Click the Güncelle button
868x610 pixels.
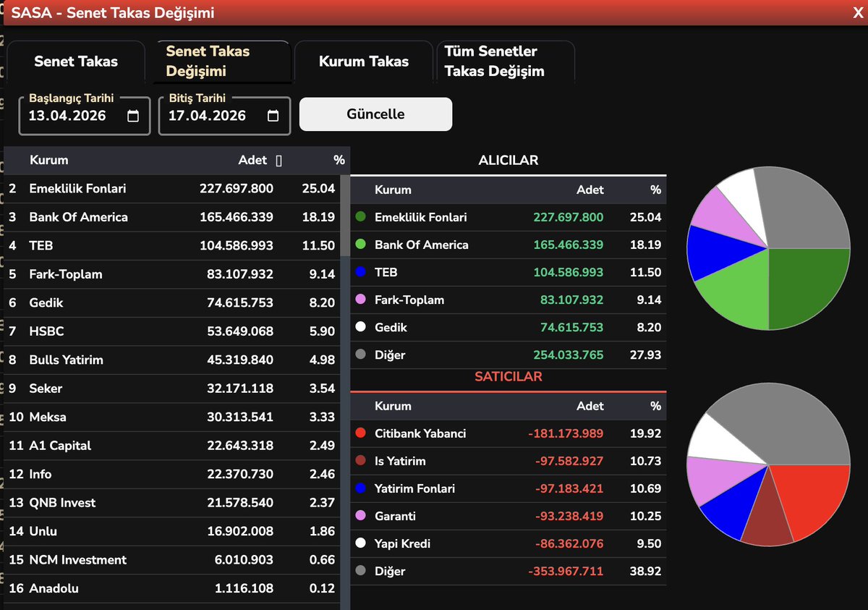coord(375,114)
